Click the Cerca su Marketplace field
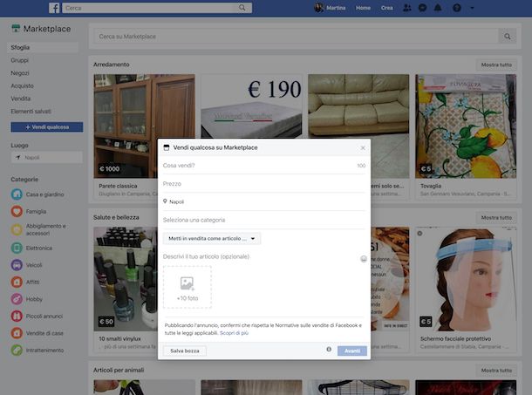The image size is (532, 395). (295, 37)
